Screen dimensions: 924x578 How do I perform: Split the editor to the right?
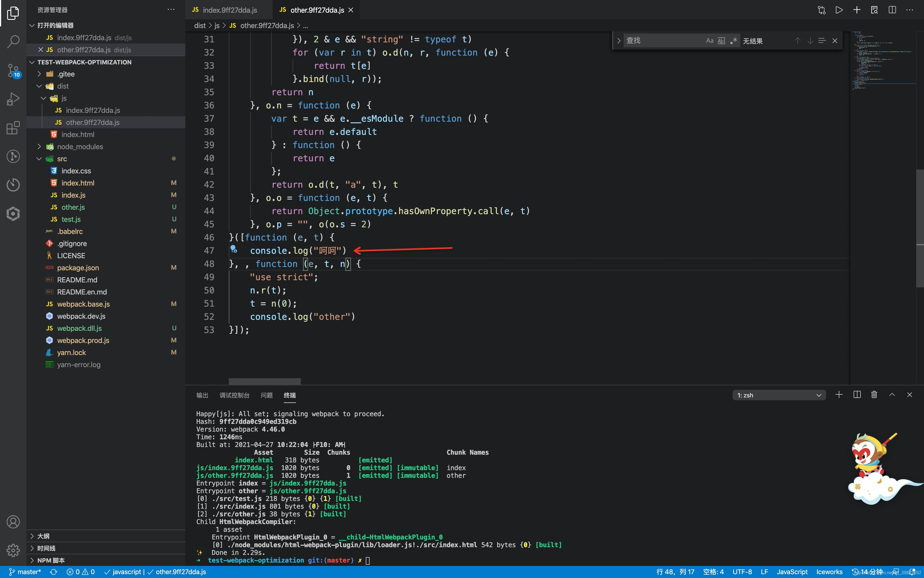coord(892,10)
